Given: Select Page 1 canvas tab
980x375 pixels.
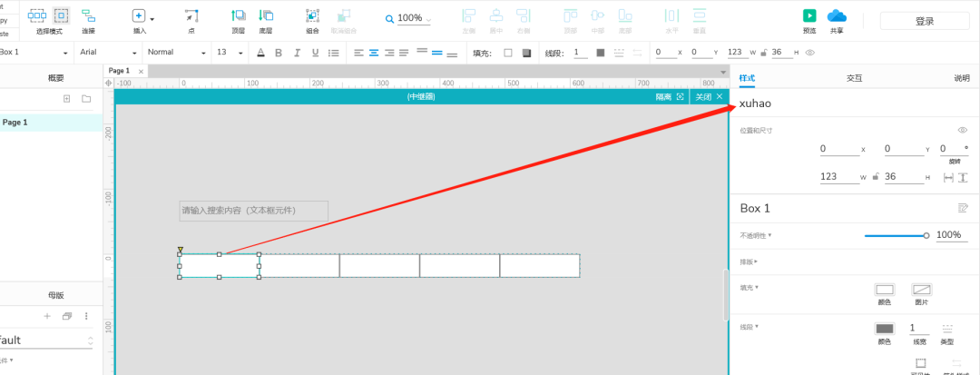Looking at the screenshot, I should (x=120, y=71).
